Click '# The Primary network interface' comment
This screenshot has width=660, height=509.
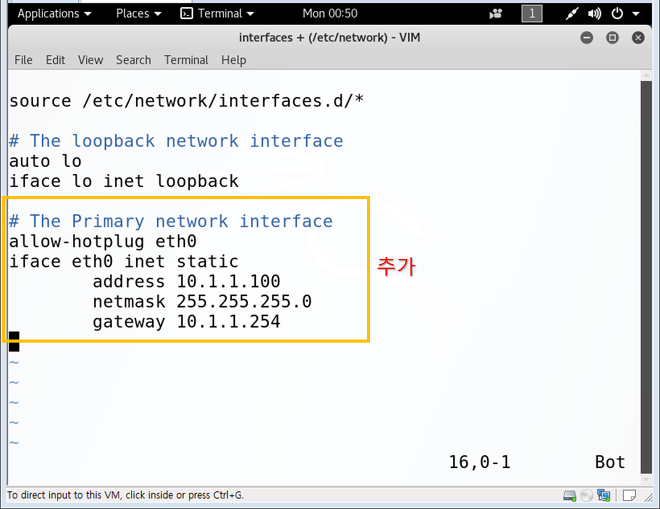(x=171, y=221)
